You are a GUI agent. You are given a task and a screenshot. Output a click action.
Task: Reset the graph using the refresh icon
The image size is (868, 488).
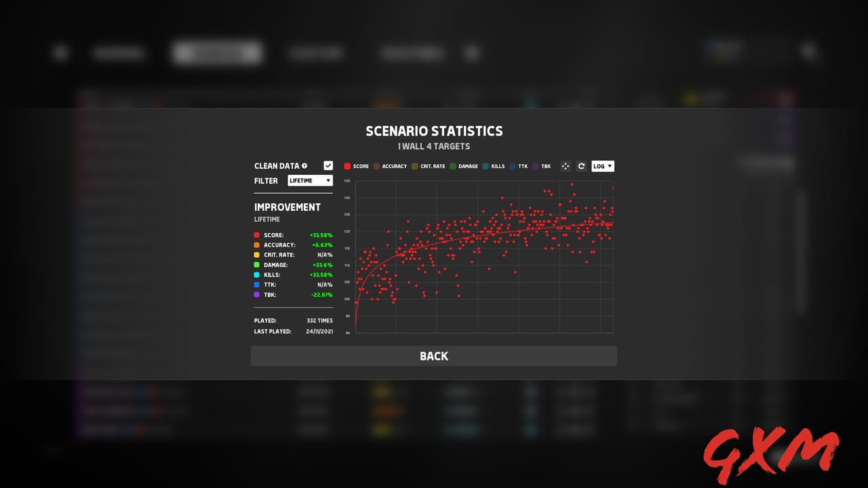[x=580, y=166]
